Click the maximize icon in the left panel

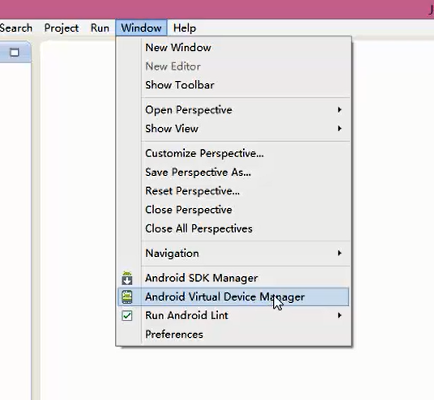(x=14, y=53)
